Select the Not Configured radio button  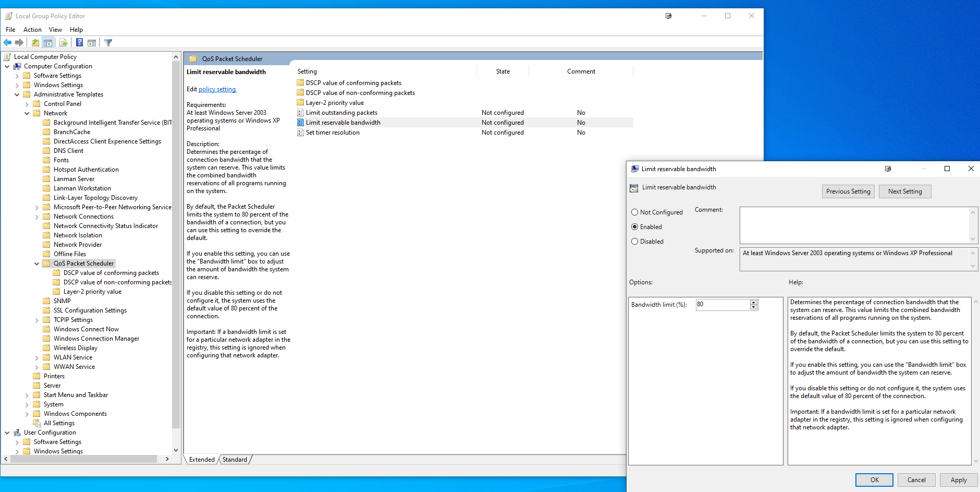tap(634, 212)
